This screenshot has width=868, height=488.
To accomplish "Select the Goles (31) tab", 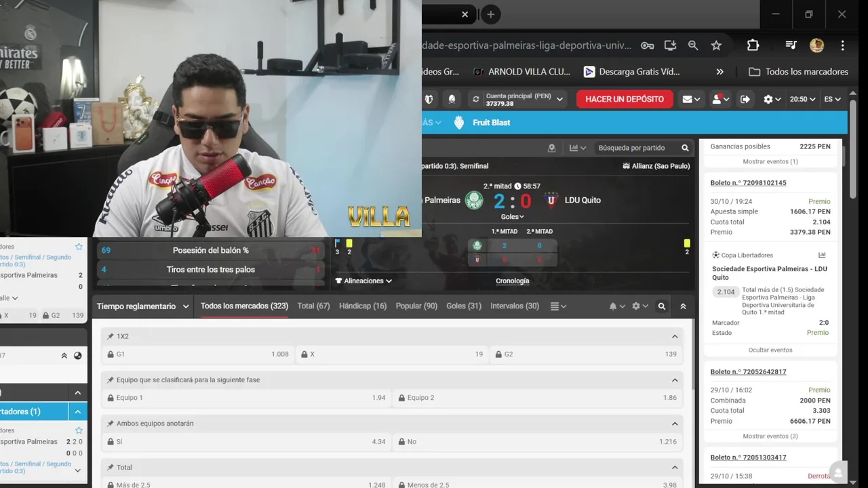I will point(464,306).
